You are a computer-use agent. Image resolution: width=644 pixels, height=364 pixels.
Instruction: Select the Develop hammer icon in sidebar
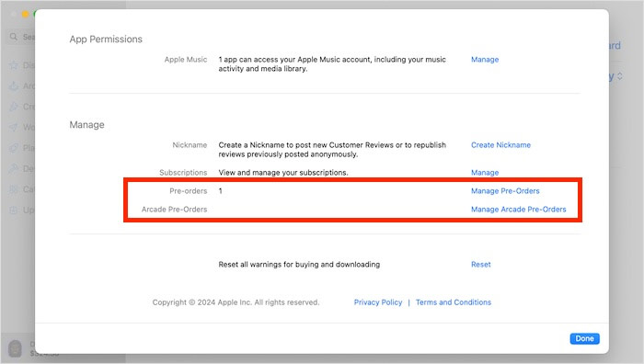coord(14,168)
